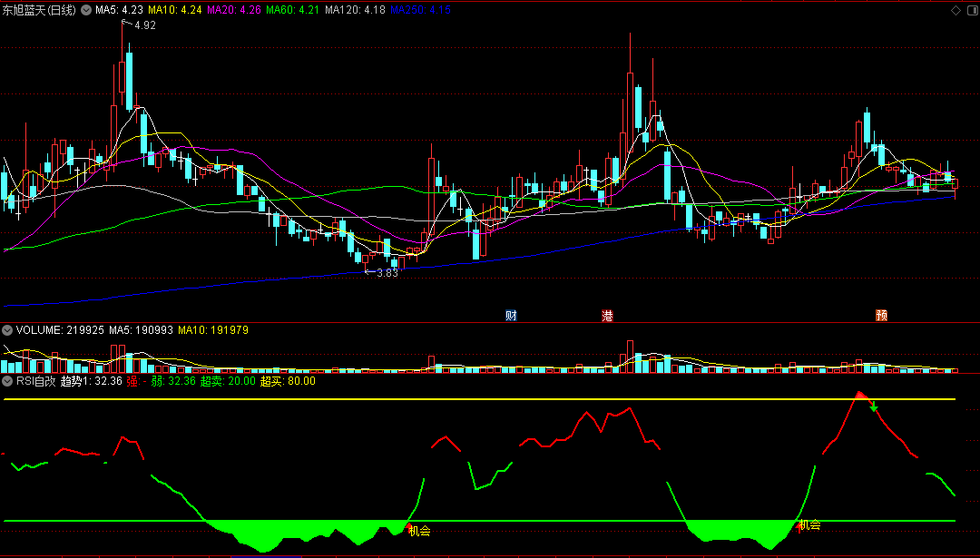
Task: Open the dropdown beside 东旭蓝天(日线) title
Action: 85,10
